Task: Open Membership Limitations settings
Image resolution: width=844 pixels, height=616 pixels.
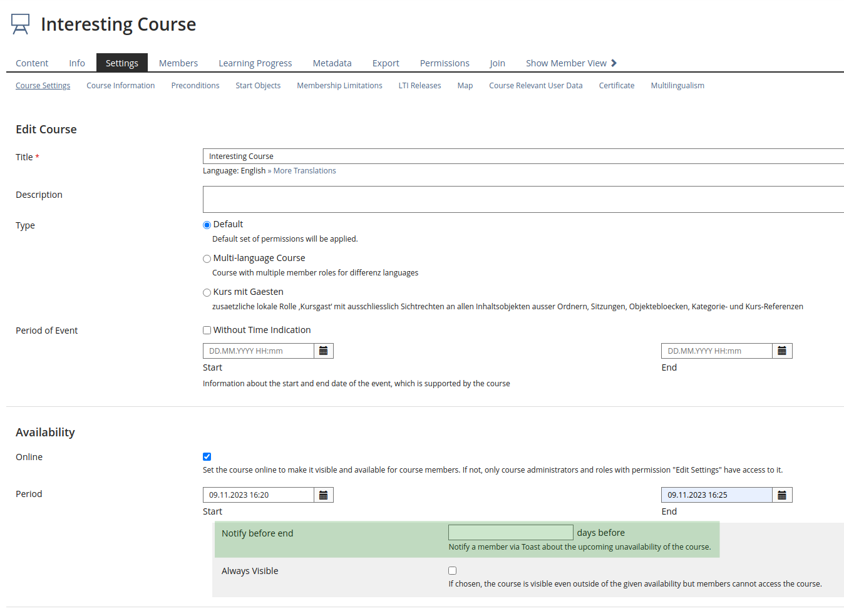Action: tap(339, 86)
